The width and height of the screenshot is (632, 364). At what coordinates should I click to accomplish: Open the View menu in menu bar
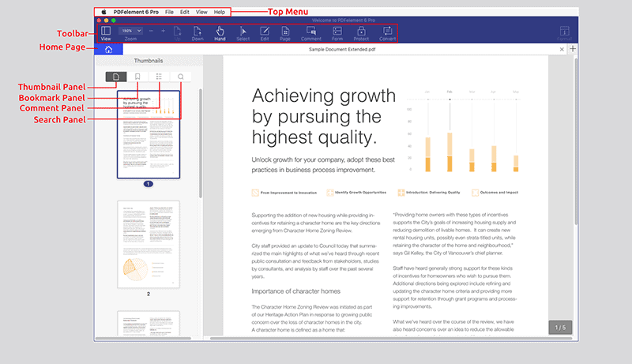pos(201,12)
